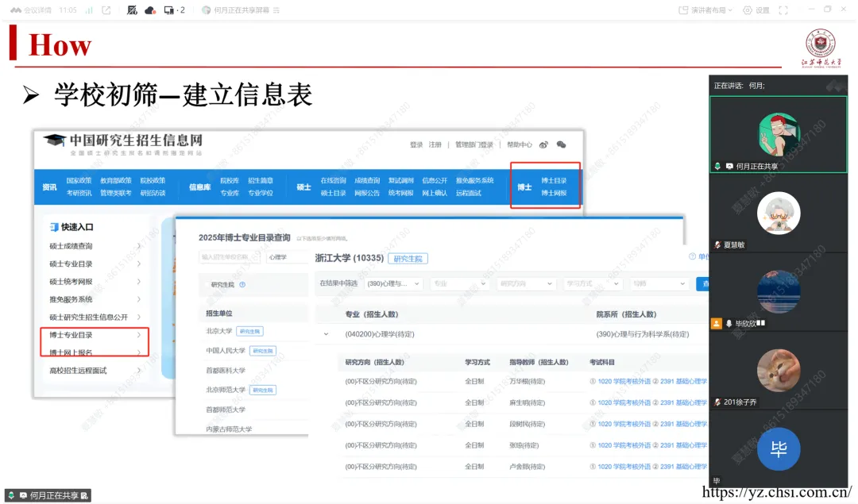Click the pop-out window icon in top bar

106,10
